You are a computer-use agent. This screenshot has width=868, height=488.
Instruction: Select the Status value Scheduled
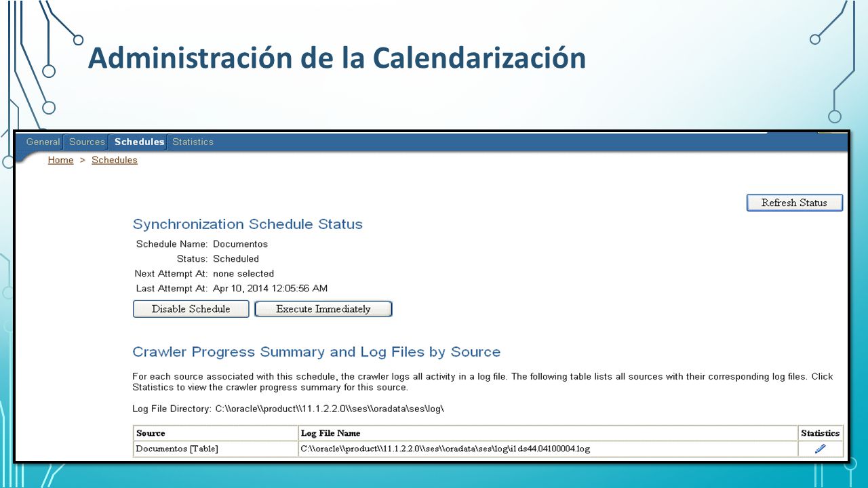click(x=236, y=259)
